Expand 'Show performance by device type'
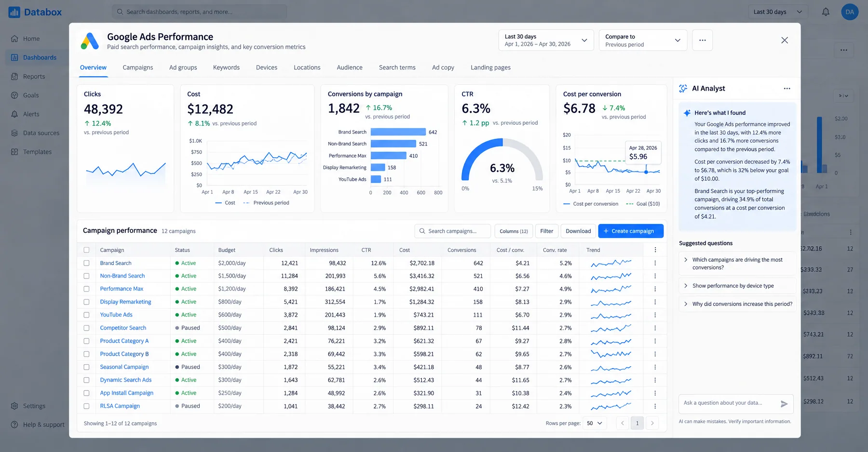This screenshot has height=452, width=868. pos(737,286)
